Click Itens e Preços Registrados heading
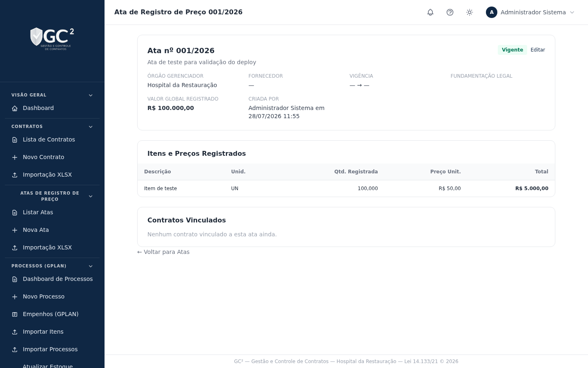 [196, 153]
